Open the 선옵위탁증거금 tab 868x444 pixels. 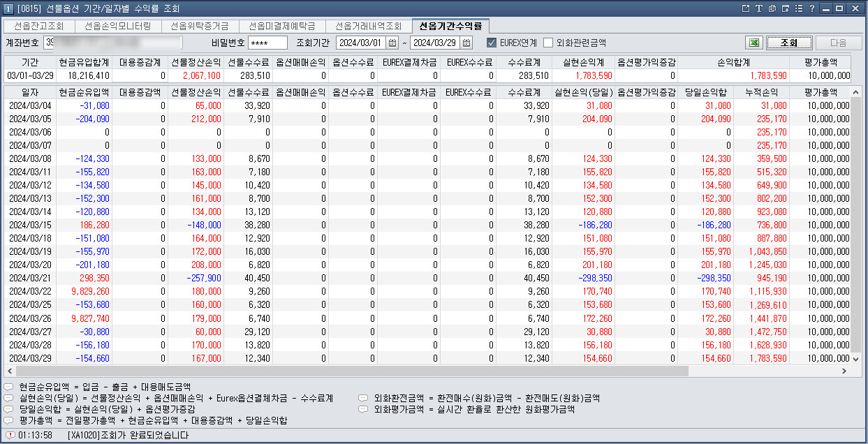click(x=199, y=27)
